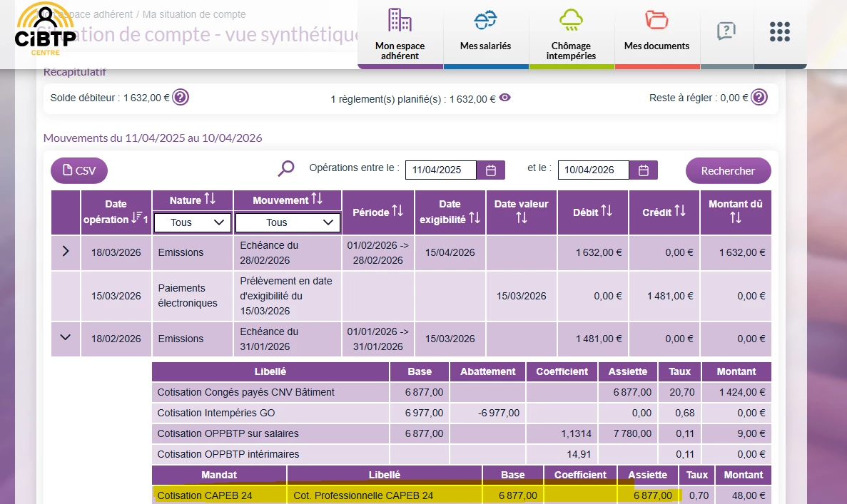Select Cot. Professionnelle CAPEB 24 cell

click(385, 495)
